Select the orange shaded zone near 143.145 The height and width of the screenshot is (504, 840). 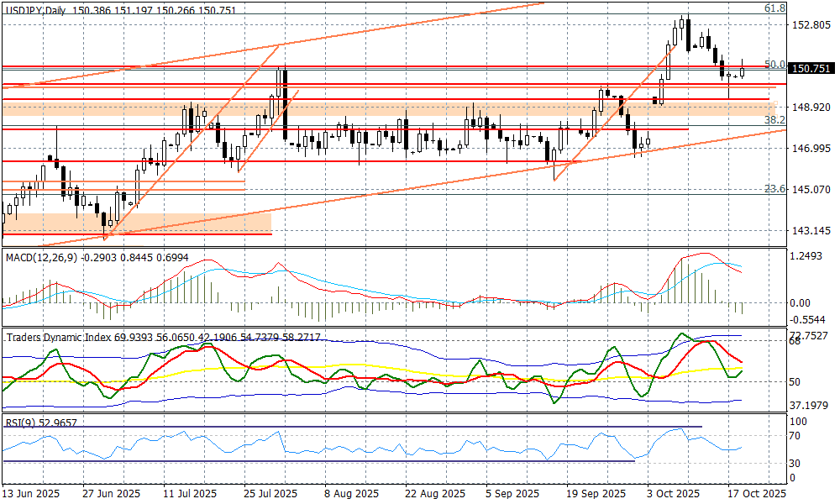136,223
